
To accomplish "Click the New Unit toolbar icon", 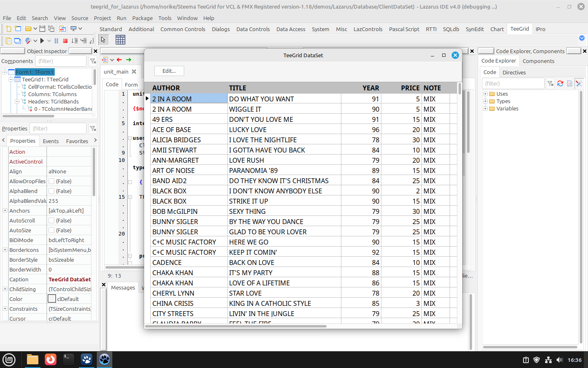I will point(9,29).
